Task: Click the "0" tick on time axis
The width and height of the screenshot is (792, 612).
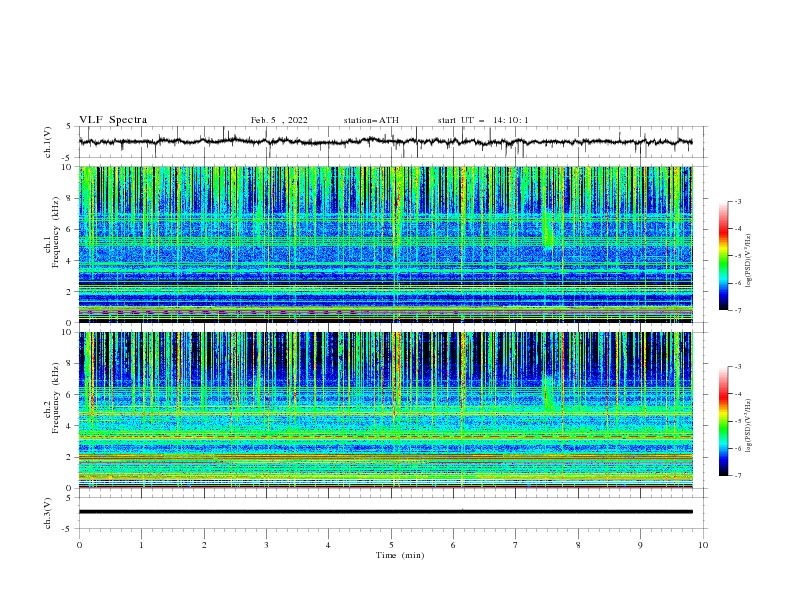Action: click(x=79, y=545)
